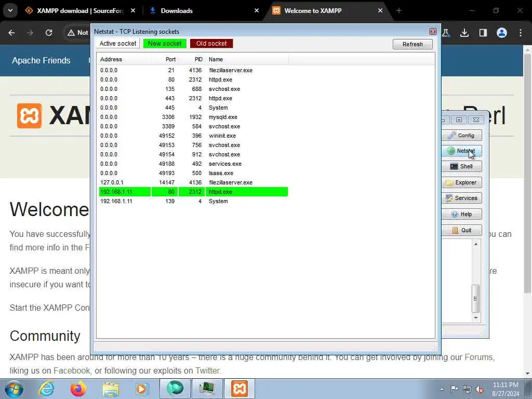Close the XAMPP download SourceForge tab
The width and height of the screenshot is (532, 399).
pyautogui.click(x=133, y=11)
